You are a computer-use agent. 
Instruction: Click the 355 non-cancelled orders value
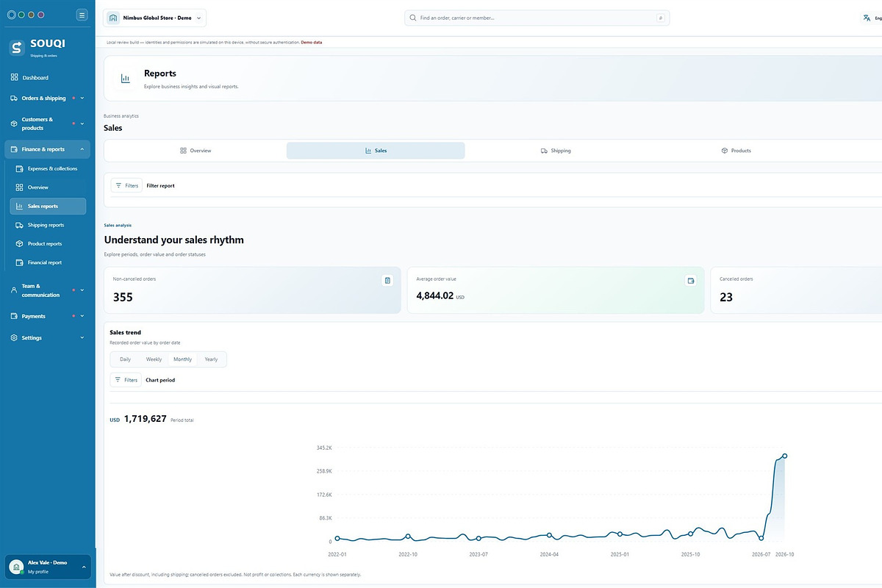tap(123, 297)
